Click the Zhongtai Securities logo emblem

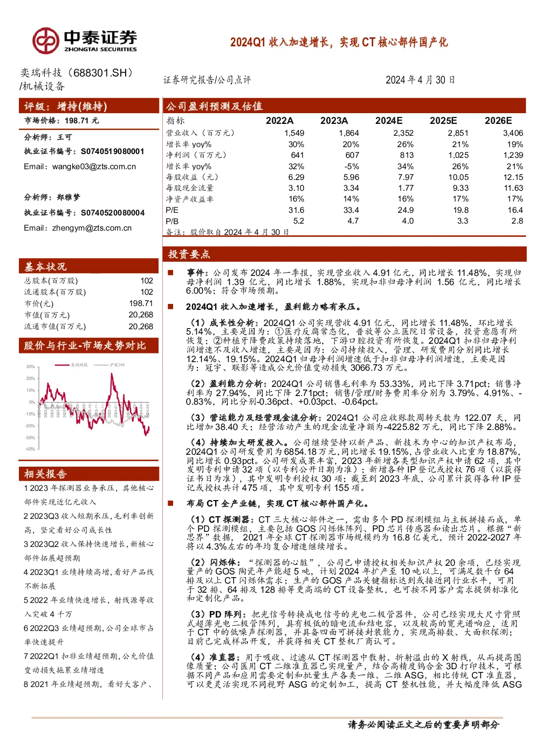click(45, 41)
